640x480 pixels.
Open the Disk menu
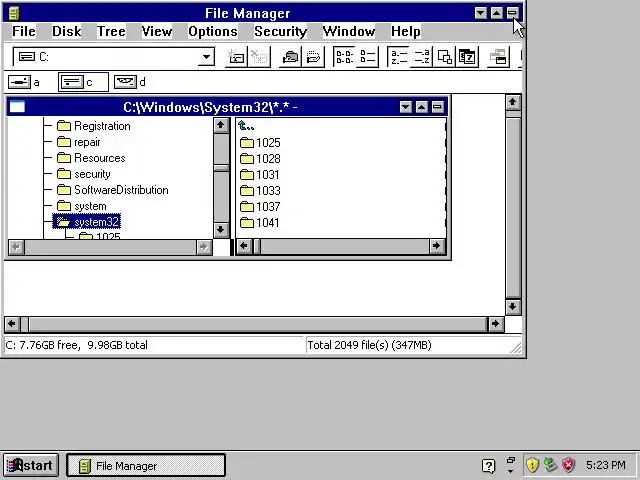[x=67, y=31]
